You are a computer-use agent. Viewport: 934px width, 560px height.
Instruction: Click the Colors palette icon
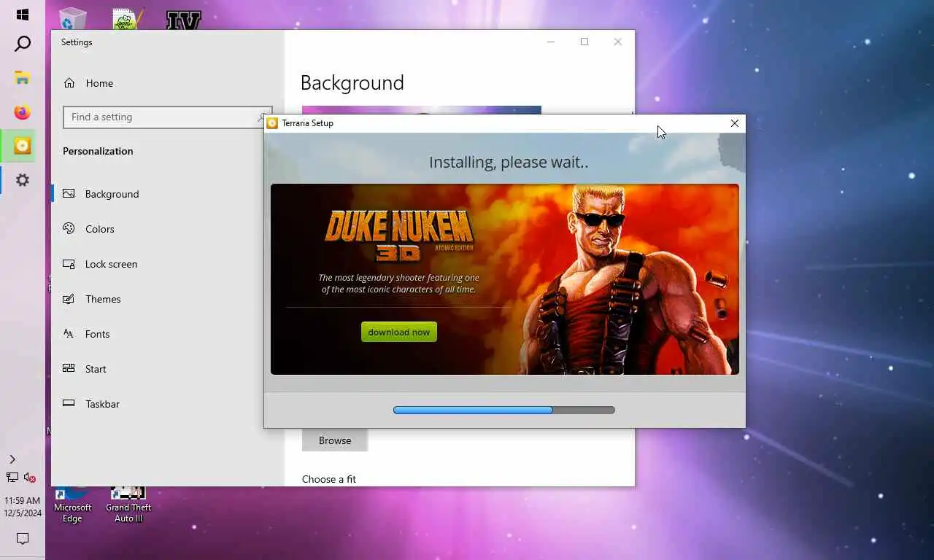click(69, 228)
